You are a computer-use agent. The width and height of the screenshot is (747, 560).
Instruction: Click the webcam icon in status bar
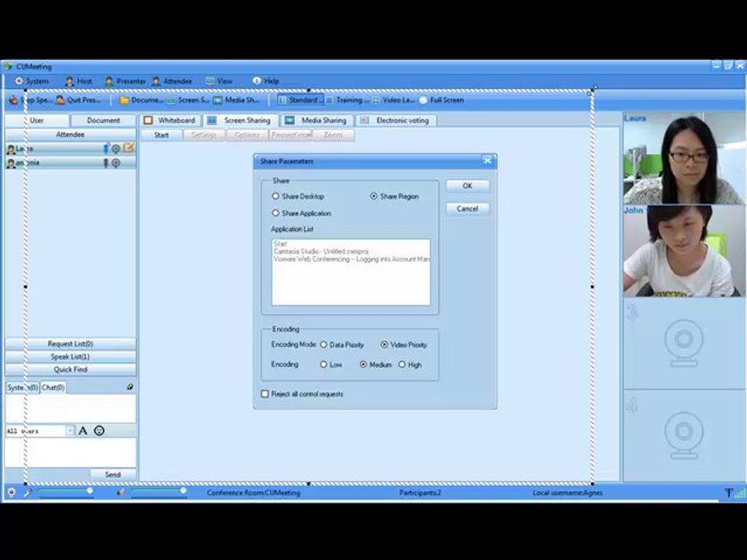pos(12,492)
